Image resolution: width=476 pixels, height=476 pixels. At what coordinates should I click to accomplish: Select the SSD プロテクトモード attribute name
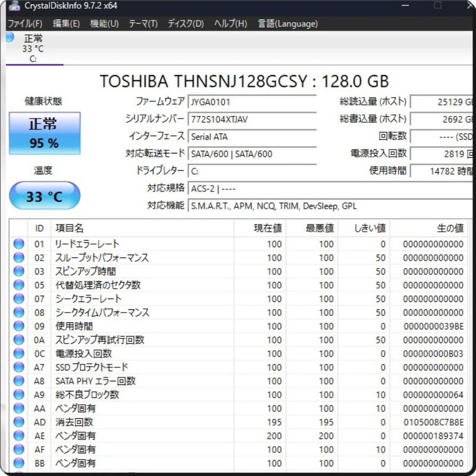(x=91, y=367)
